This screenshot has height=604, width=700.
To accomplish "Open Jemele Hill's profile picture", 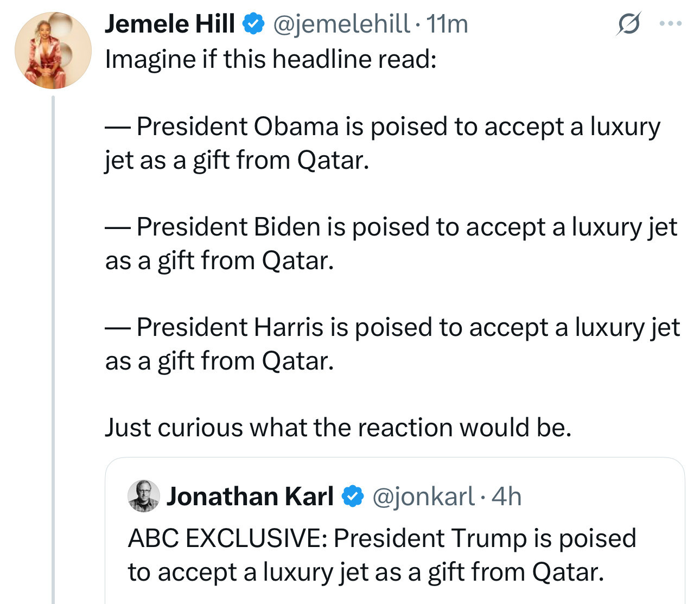I will click(x=53, y=50).
